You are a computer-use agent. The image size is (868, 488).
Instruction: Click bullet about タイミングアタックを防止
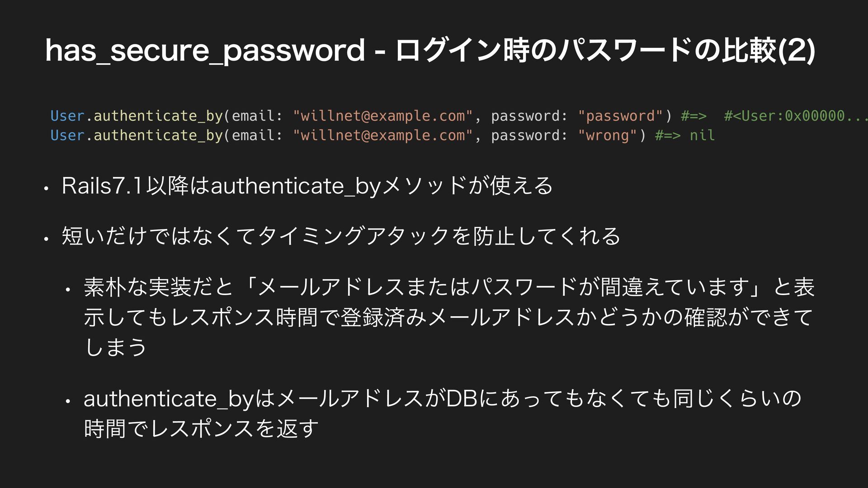click(341, 236)
